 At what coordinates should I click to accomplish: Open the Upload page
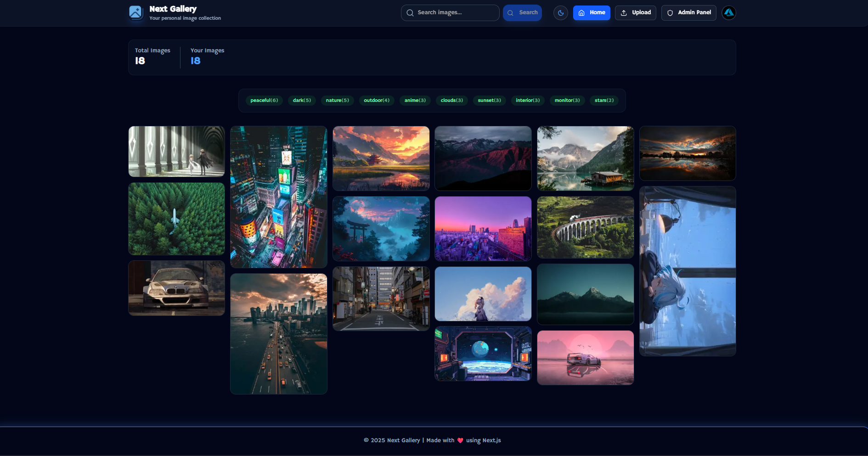click(x=635, y=13)
